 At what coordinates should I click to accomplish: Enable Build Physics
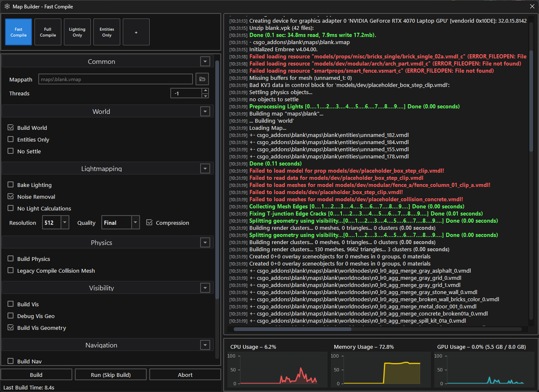tap(11, 259)
